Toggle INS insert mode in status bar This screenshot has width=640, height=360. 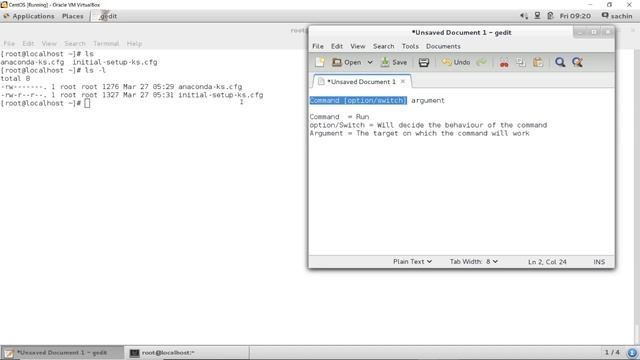pyautogui.click(x=599, y=262)
